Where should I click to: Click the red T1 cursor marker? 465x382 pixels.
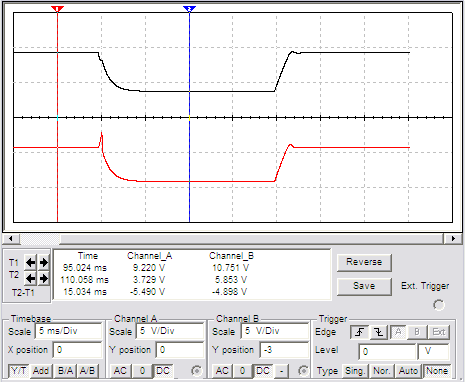click(57, 9)
